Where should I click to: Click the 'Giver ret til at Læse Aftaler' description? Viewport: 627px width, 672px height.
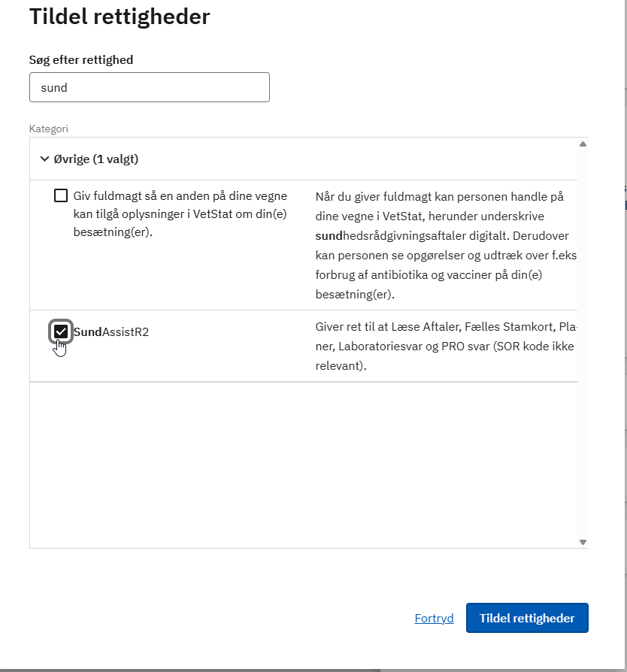[446, 347]
